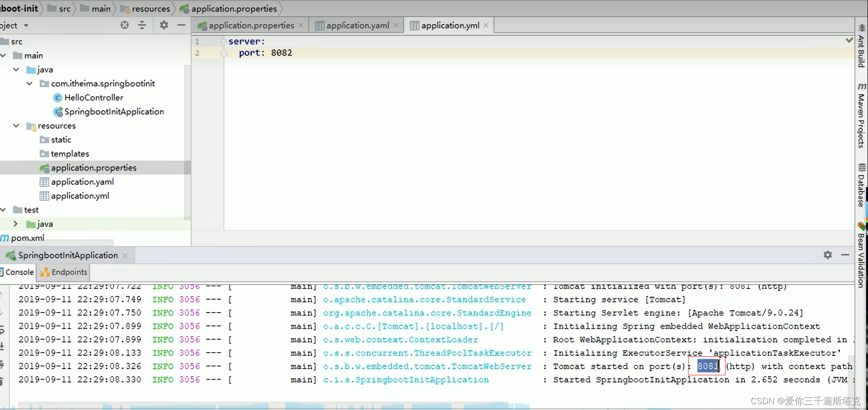The image size is (868, 410).
Task: Close the application.properties tab
Action: [301, 25]
